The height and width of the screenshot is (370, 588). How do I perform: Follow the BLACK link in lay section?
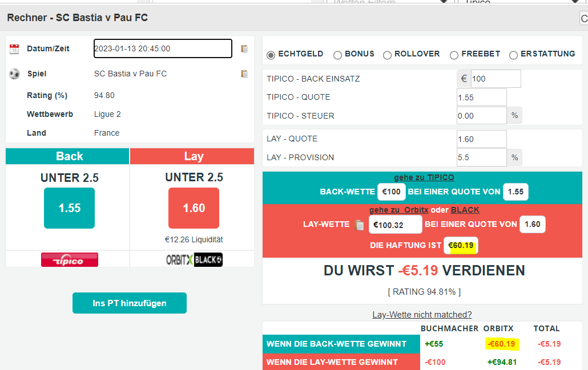pos(465,210)
